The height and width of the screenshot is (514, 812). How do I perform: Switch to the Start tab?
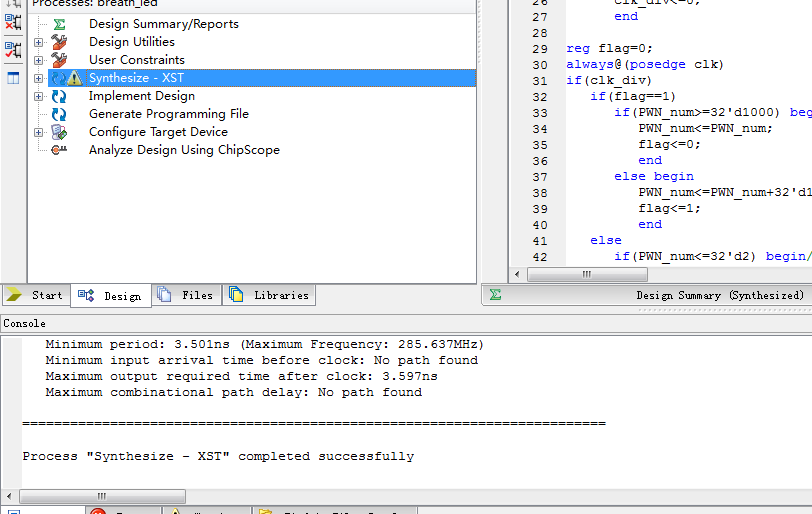pyautogui.click(x=36, y=295)
